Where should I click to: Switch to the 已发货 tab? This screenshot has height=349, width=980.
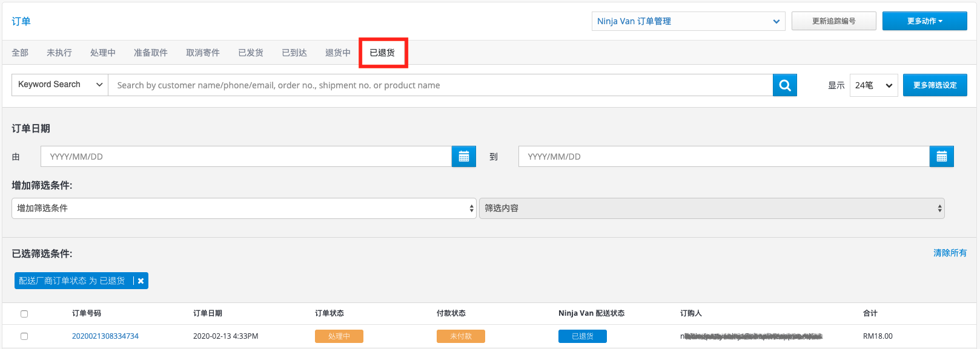coord(251,53)
